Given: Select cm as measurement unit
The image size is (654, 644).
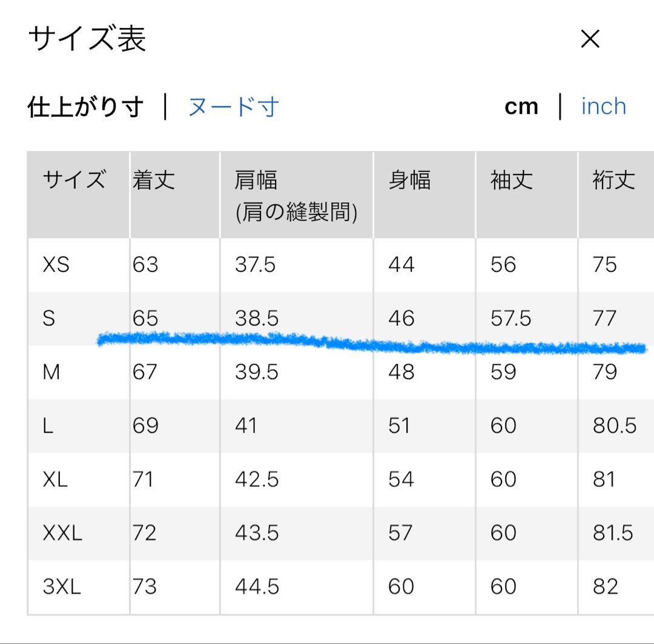Looking at the screenshot, I should tap(521, 107).
